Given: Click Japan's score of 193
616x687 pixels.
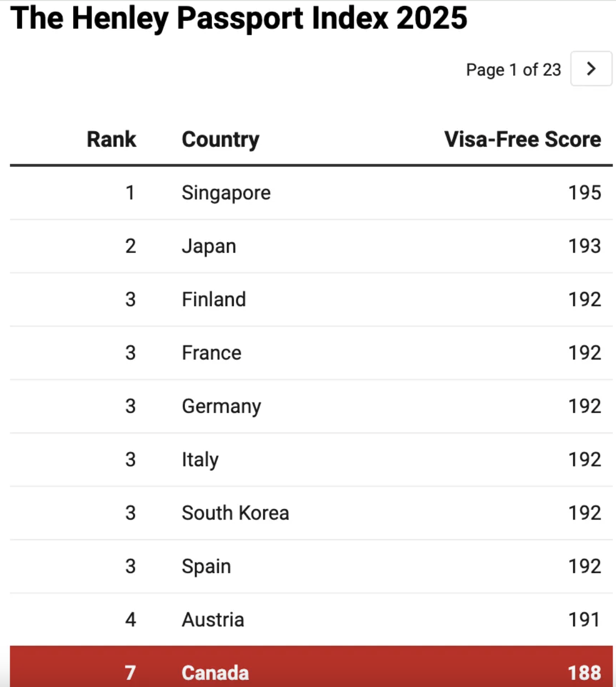Looking at the screenshot, I should pyautogui.click(x=585, y=246).
